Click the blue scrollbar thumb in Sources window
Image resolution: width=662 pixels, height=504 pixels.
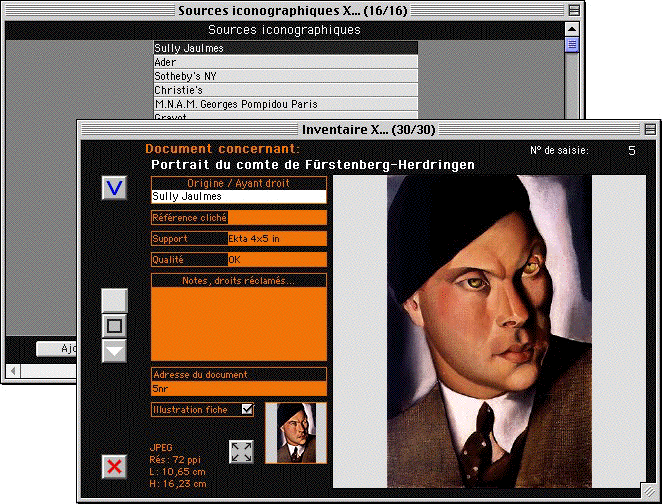point(572,44)
